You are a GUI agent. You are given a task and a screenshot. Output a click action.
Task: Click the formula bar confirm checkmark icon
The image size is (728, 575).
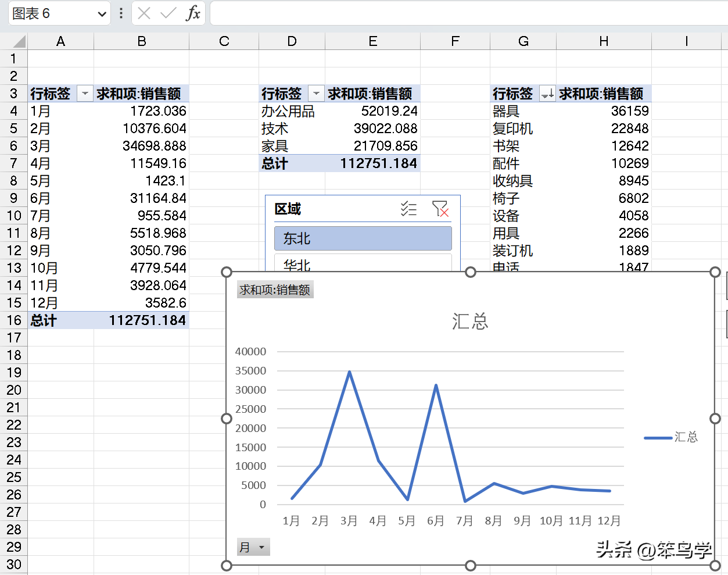168,13
